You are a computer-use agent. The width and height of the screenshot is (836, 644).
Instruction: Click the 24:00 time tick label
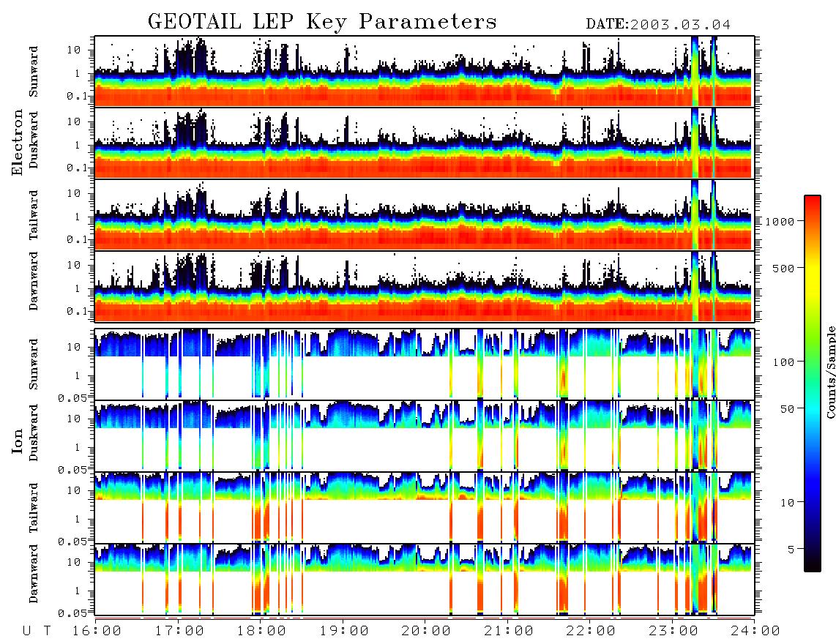click(x=755, y=632)
